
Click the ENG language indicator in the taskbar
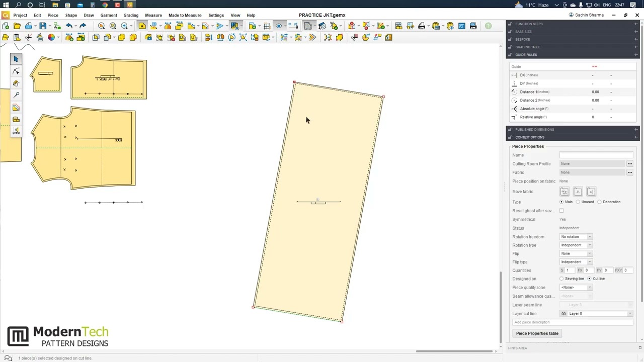(x=607, y=5)
